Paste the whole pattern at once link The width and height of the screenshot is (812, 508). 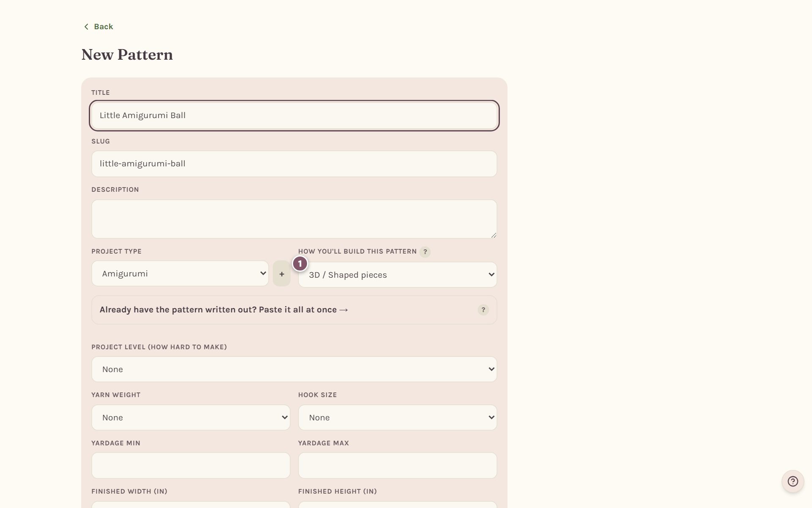click(224, 310)
